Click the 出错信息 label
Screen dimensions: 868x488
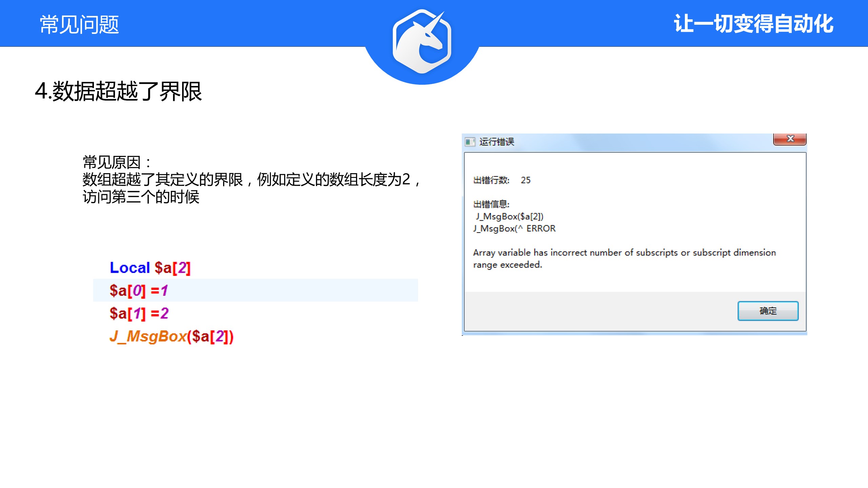point(491,204)
